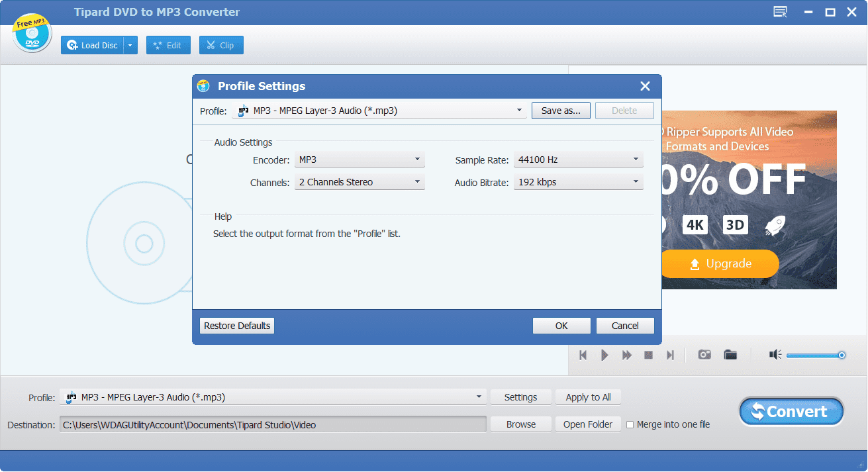The width and height of the screenshot is (868, 472).
Task: Maximize the Tipard converter window
Action: pyautogui.click(x=830, y=12)
